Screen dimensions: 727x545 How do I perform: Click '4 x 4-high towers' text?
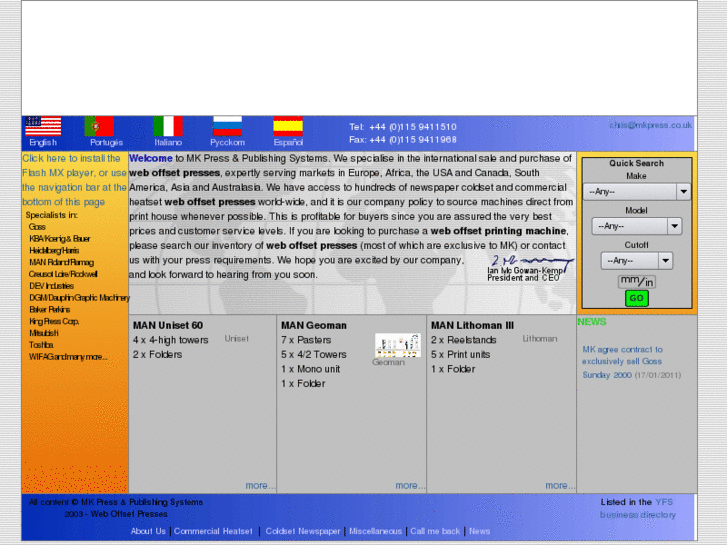tap(171, 340)
